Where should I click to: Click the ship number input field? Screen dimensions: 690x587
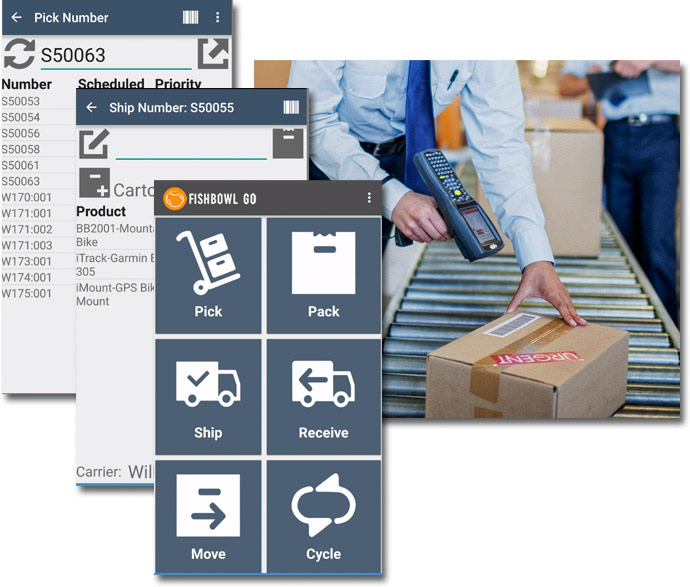tap(191, 146)
